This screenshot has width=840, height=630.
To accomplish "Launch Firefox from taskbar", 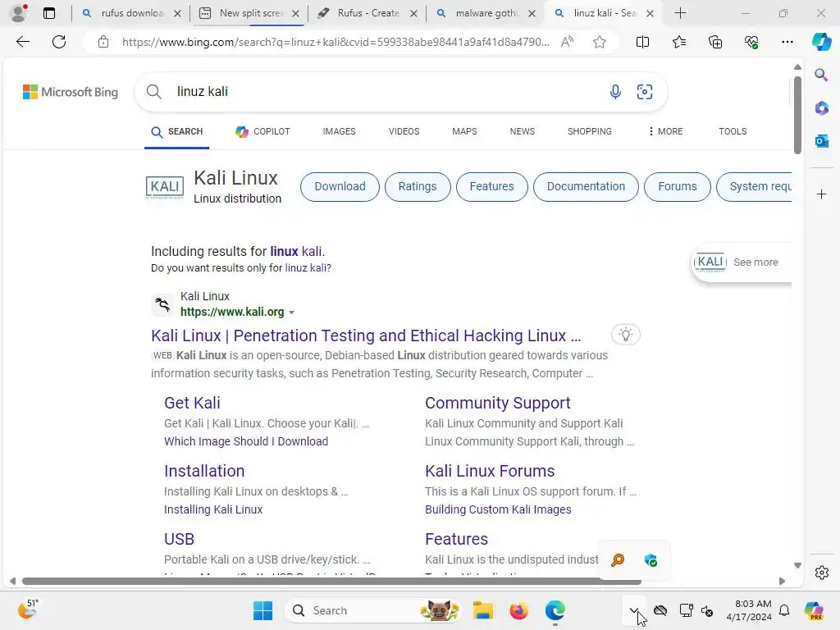I will coord(518,610).
